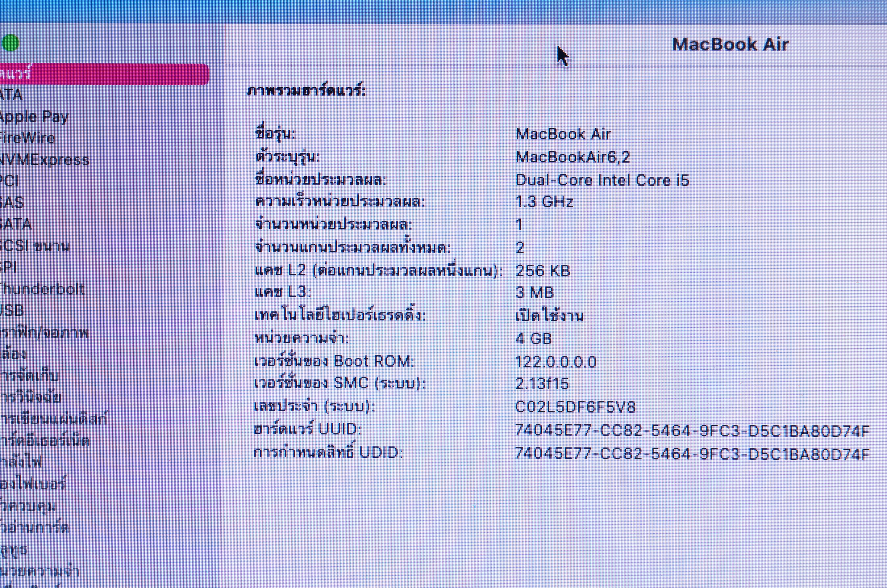The image size is (887, 588).
Task: Select SAS in the sidebar
Action: tap(12, 202)
